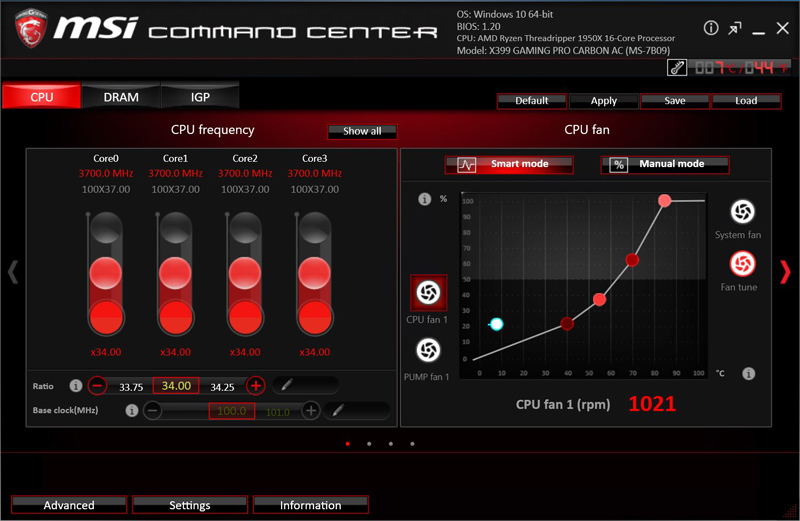800x521 pixels.
Task: Switch to the CPU tab
Action: point(41,96)
